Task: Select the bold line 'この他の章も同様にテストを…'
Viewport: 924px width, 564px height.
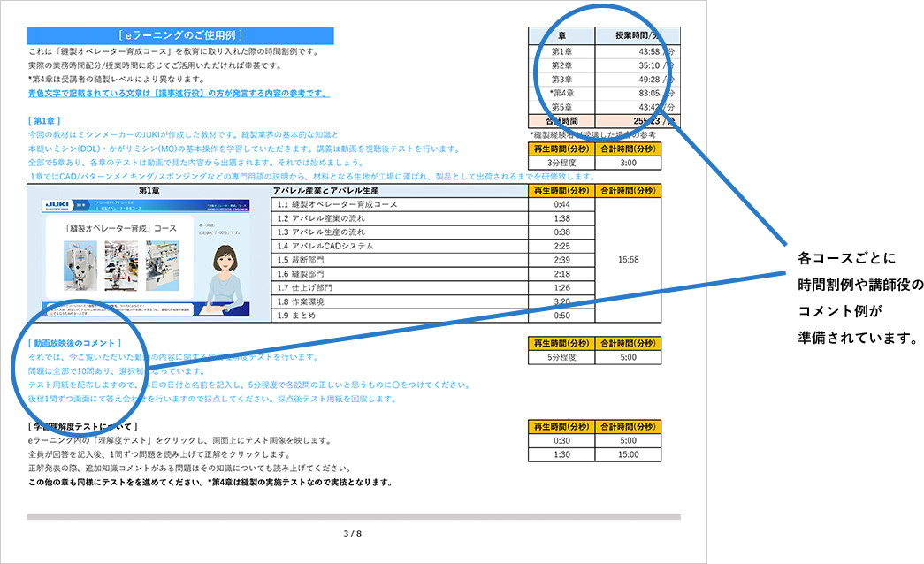Action: pyautogui.click(x=210, y=482)
